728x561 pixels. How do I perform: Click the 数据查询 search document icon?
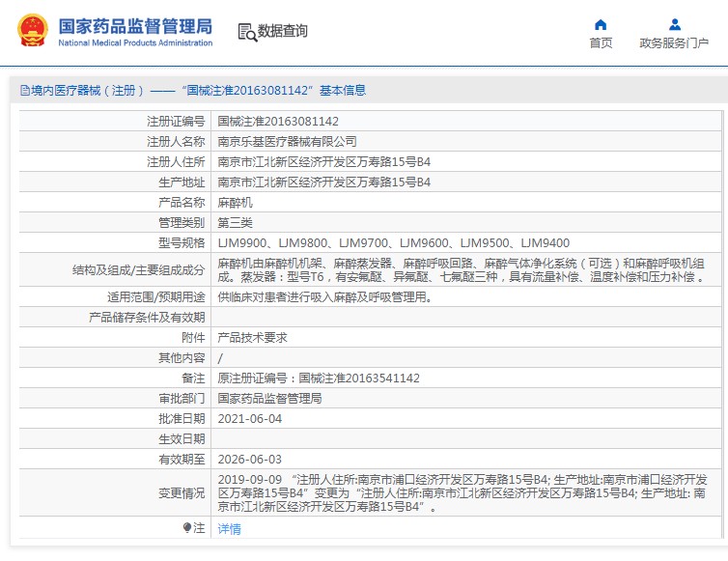pyautogui.click(x=246, y=32)
